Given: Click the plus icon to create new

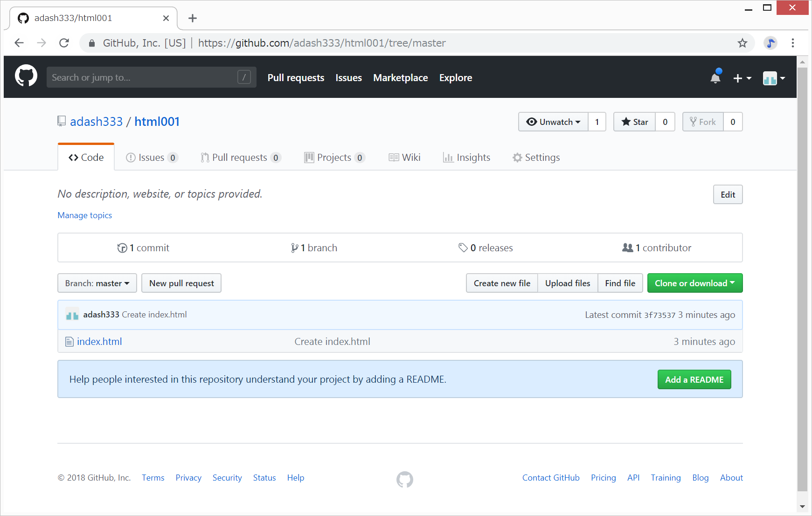Looking at the screenshot, I should [742, 78].
